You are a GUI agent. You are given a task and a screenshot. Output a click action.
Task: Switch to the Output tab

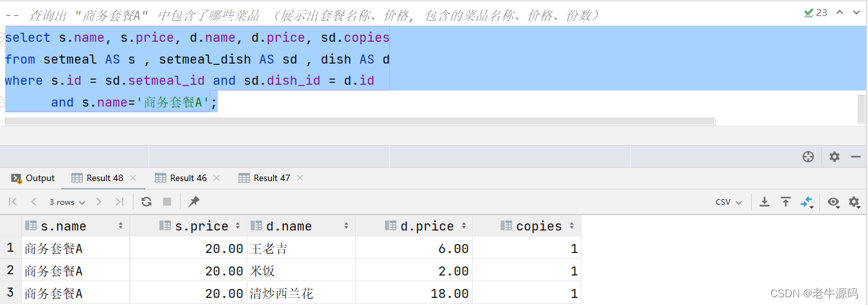[x=33, y=178]
